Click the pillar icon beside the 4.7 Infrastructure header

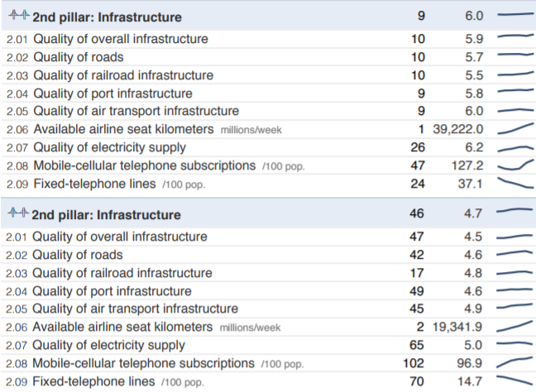click(x=17, y=215)
